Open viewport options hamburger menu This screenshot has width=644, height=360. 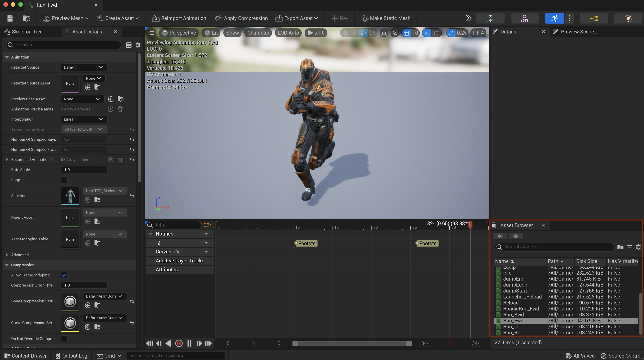152,33
